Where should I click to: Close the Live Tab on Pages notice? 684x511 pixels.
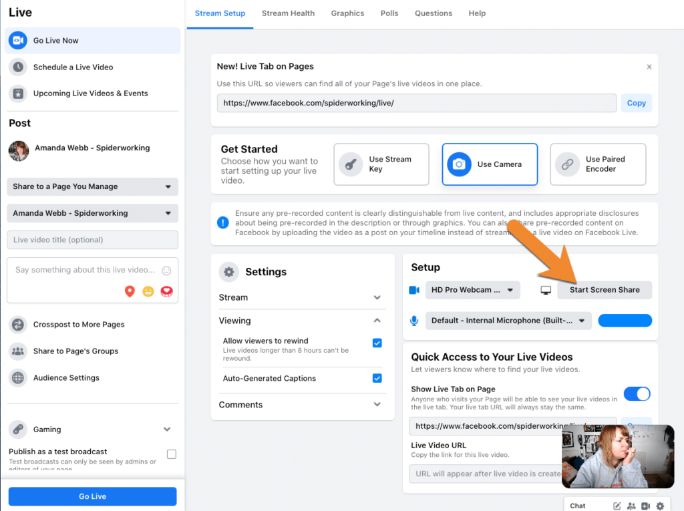click(x=648, y=67)
